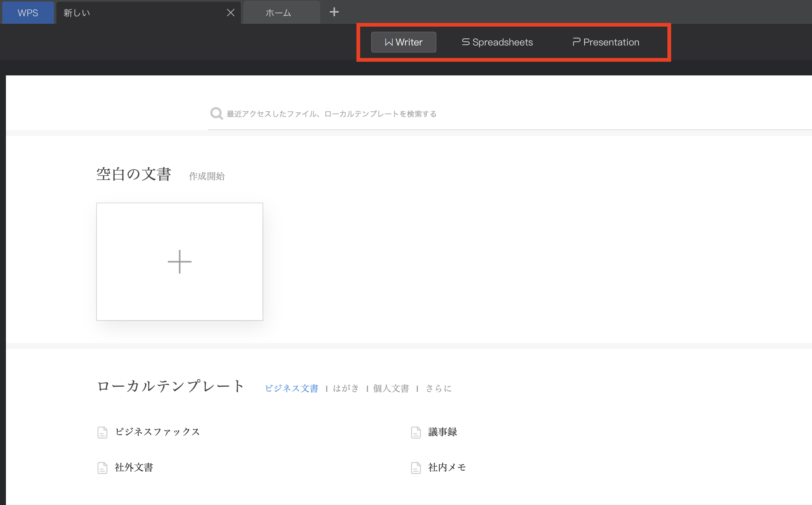Click the 社内メモ document icon

[416, 468]
